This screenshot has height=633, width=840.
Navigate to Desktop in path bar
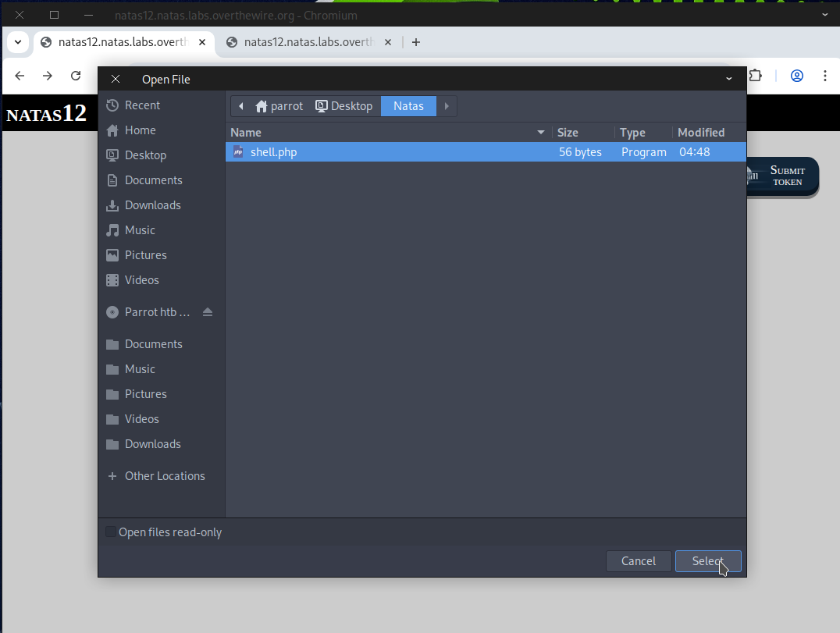pyautogui.click(x=344, y=106)
